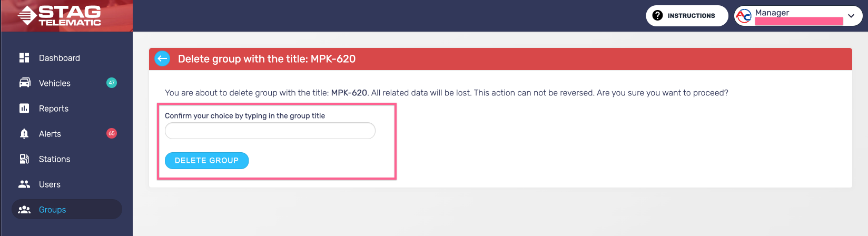Click the group title confirmation field

pyautogui.click(x=270, y=131)
